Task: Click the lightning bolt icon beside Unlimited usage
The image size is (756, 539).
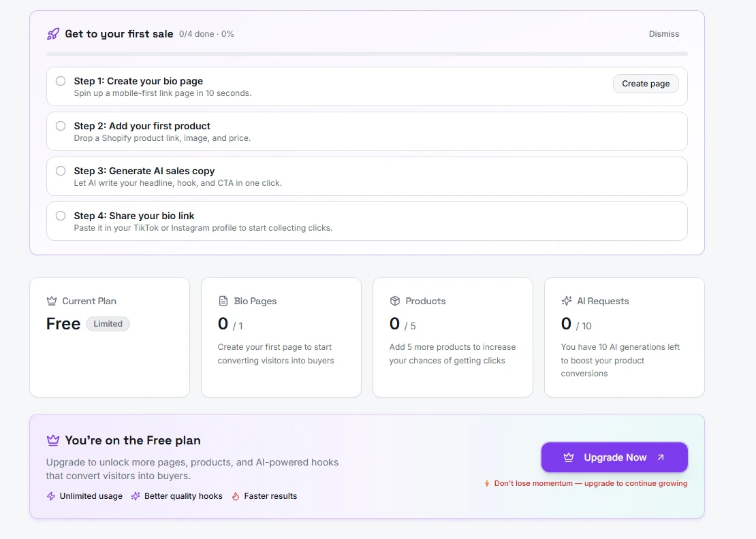Action: coord(51,496)
